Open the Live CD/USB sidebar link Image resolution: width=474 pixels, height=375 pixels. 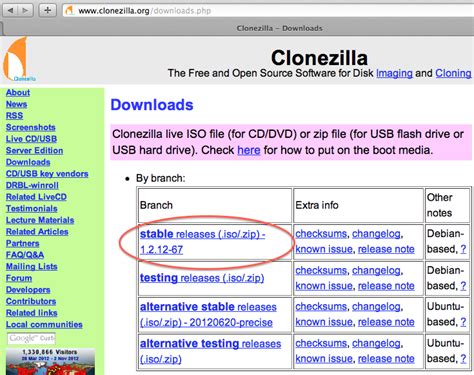click(31, 139)
